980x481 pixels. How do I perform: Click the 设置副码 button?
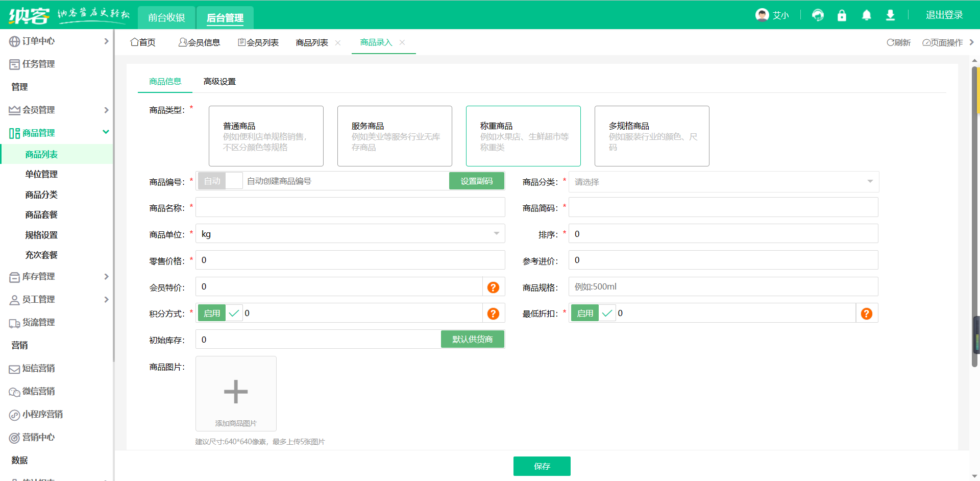(x=476, y=180)
